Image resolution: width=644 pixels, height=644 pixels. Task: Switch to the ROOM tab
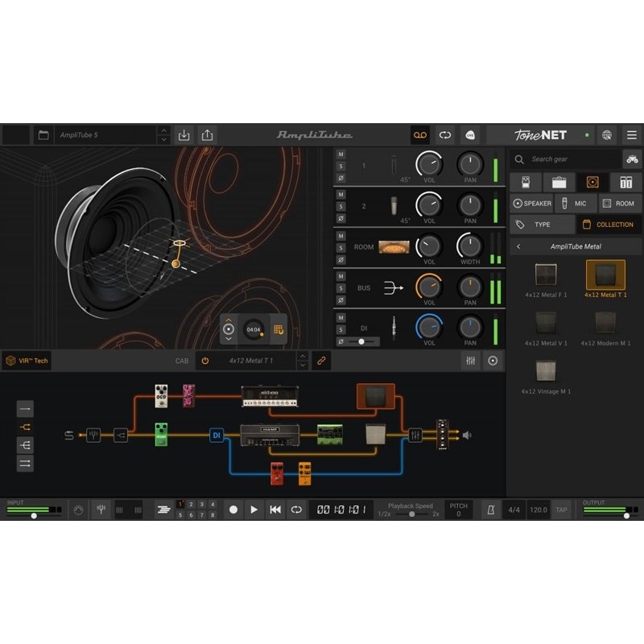[620, 204]
